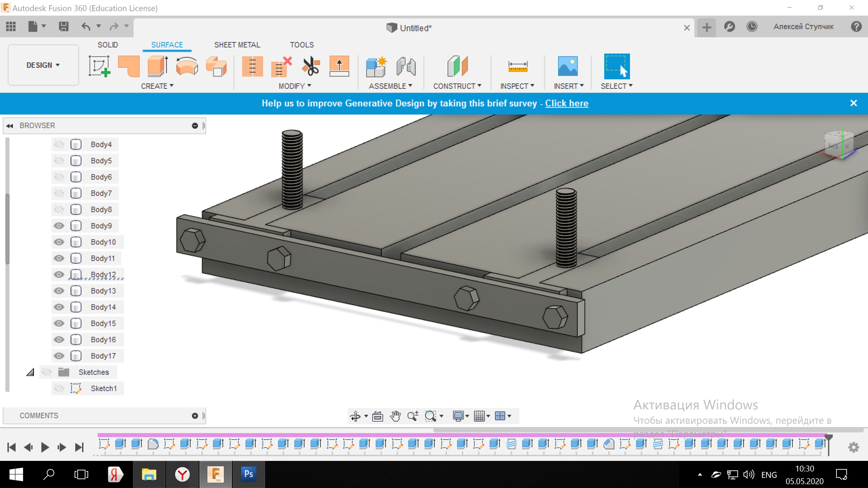This screenshot has height=488, width=868.
Task: Open the DESIGN workspace dropdown
Action: click(43, 65)
